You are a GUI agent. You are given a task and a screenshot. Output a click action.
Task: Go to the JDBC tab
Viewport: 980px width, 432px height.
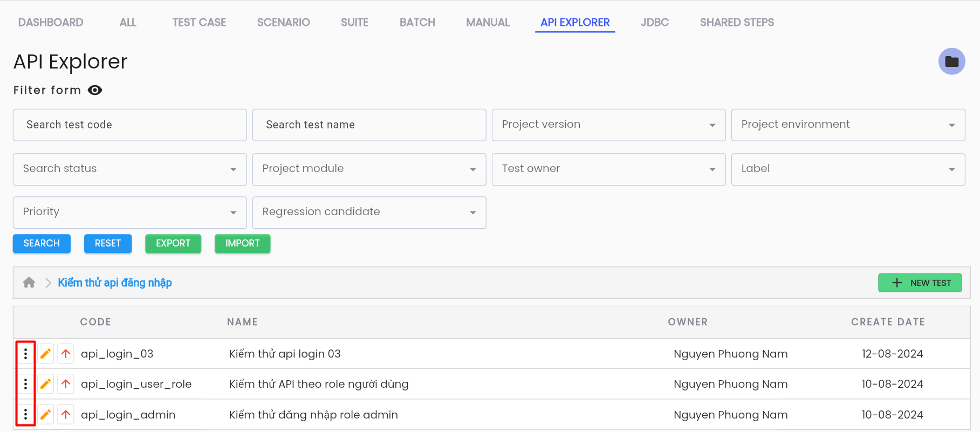click(x=654, y=22)
